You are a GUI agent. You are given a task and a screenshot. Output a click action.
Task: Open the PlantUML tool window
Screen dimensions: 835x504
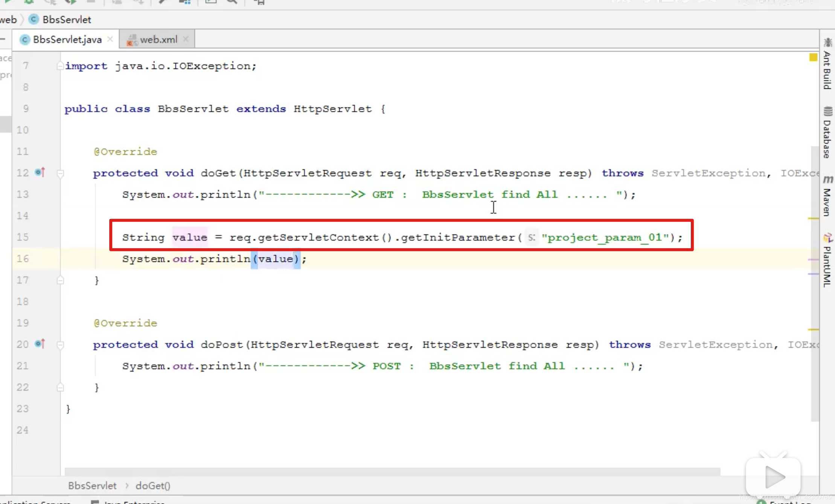tap(827, 261)
